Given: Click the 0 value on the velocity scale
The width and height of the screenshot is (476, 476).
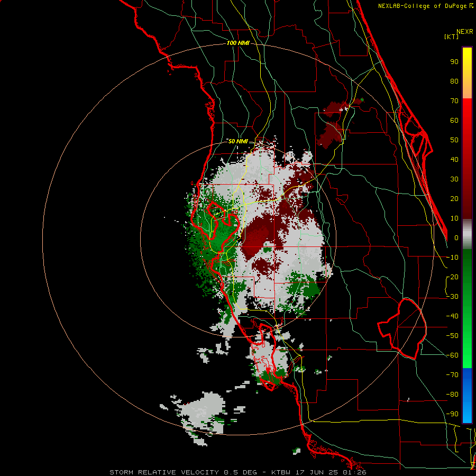Looking at the screenshot, I should click(x=456, y=238).
